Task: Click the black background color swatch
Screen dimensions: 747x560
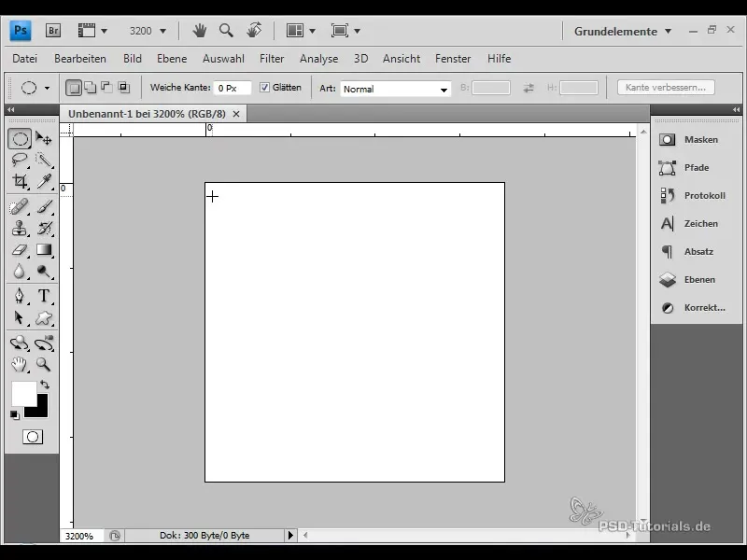Action: coord(42,411)
